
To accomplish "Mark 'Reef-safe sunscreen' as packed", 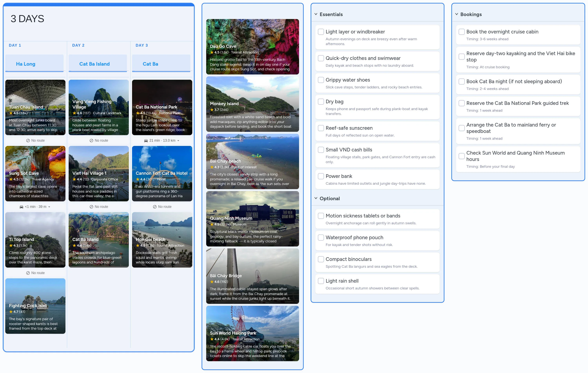I will tap(321, 128).
